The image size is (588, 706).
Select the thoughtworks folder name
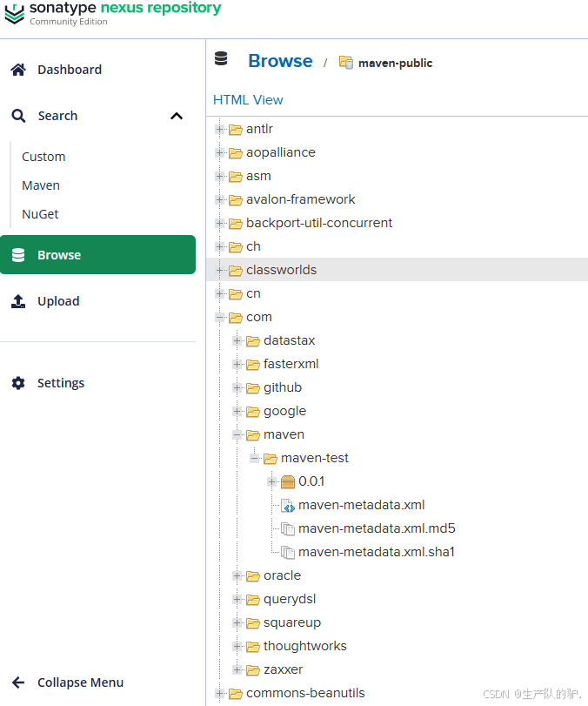[305, 646]
